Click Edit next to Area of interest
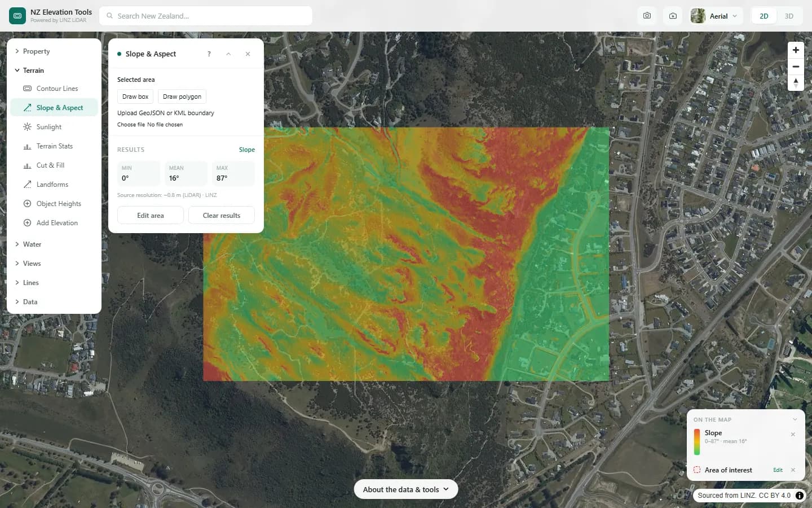The image size is (812, 508). click(778, 470)
